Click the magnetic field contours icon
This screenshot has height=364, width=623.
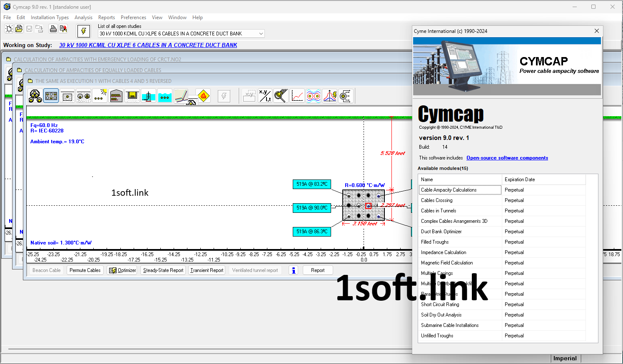point(314,96)
